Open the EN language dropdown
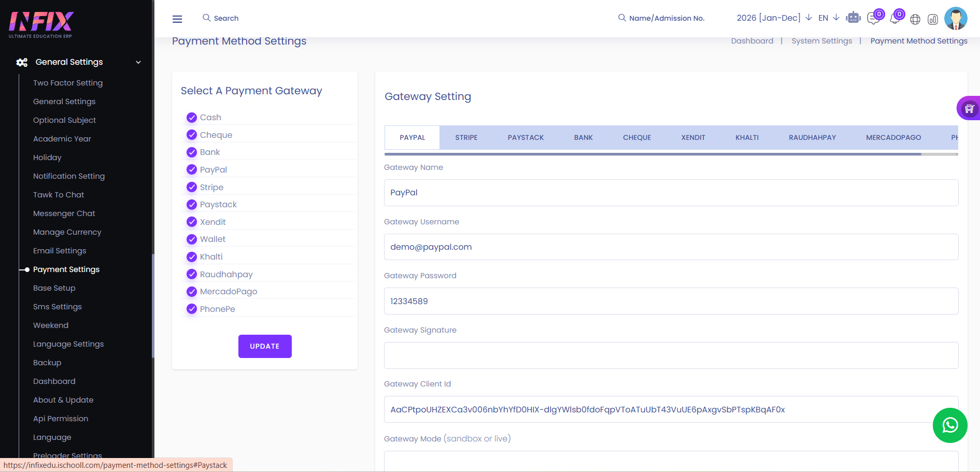 (x=829, y=18)
